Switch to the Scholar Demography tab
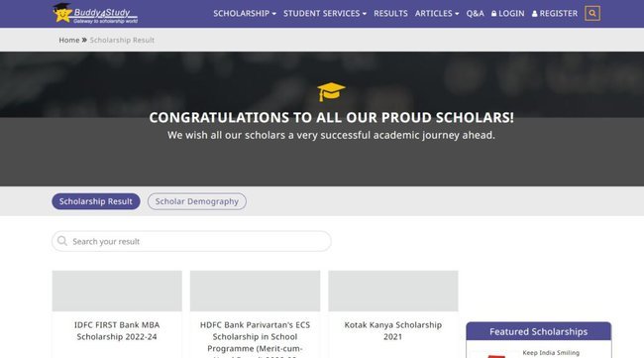Image resolution: width=644 pixels, height=358 pixels. click(197, 201)
